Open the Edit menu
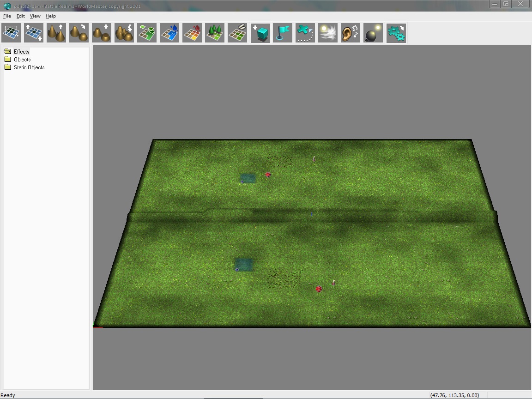This screenshot has width=532, height=399. tap(20, 16)
